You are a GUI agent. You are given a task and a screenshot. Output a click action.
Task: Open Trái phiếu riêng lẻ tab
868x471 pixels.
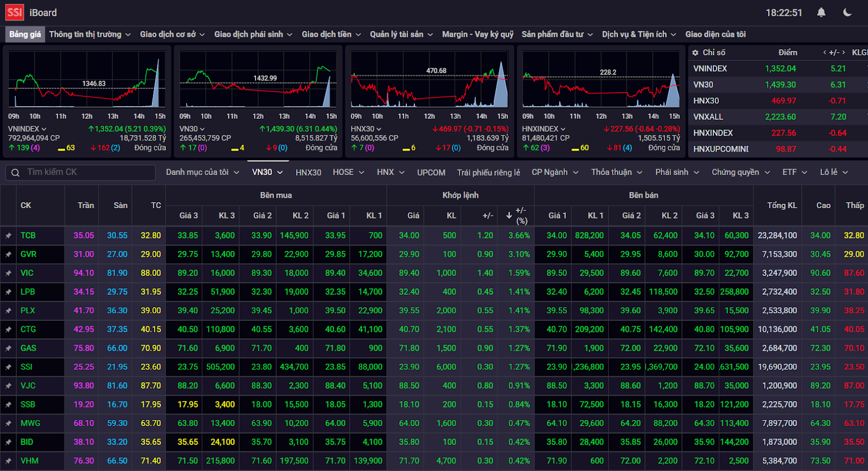tap(488, 172)
